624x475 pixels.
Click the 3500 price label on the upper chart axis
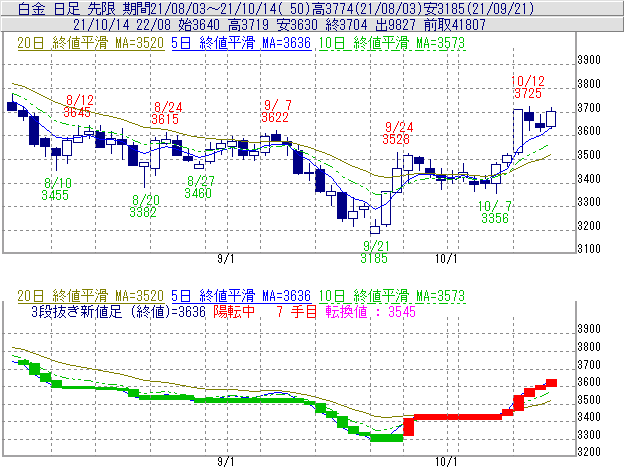(589, 155)
